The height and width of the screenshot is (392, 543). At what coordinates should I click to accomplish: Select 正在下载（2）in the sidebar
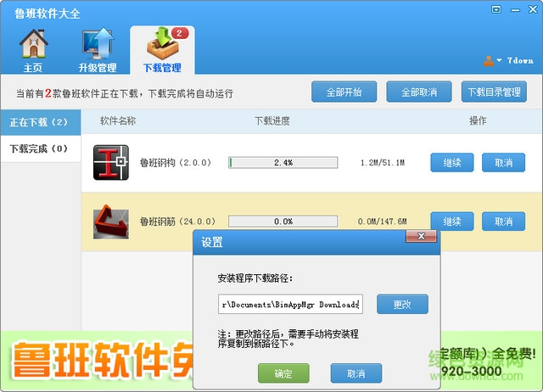[x=41, y=122]
